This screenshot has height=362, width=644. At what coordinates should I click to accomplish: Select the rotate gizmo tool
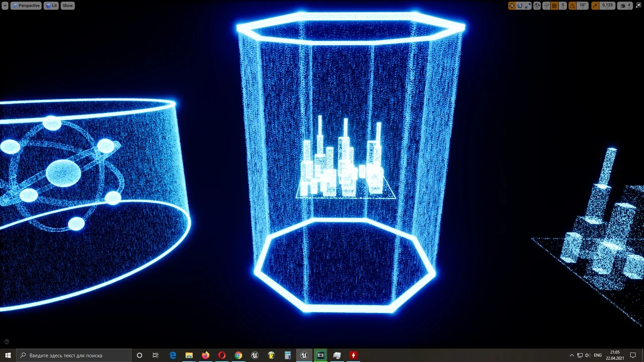[520, 6]
